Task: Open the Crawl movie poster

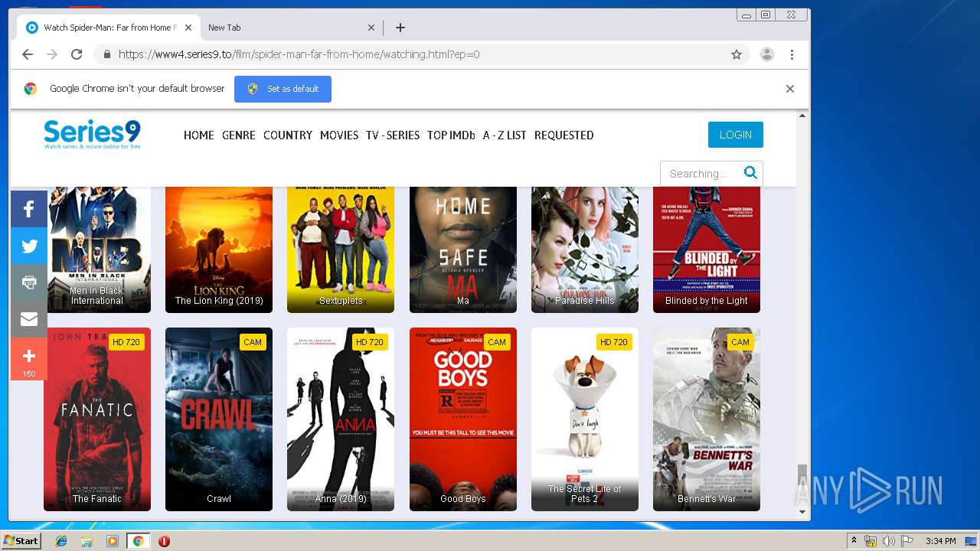Action: pyautogui.click(x=219, y=419)
